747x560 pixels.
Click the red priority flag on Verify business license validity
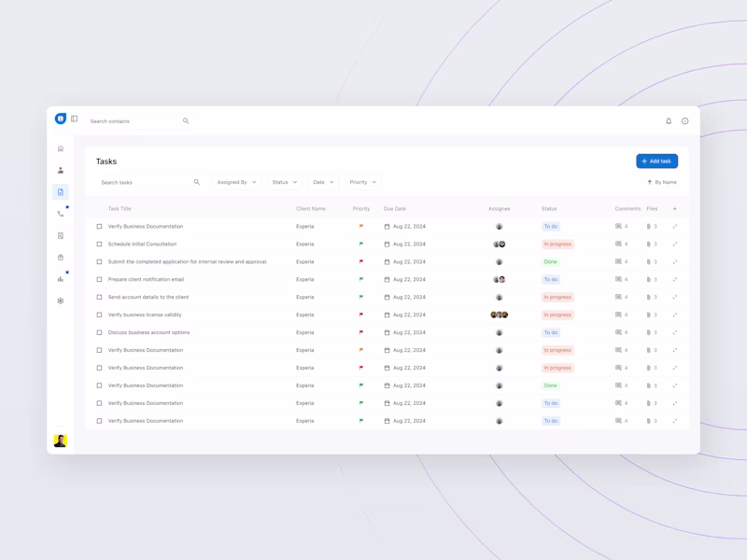pyautogui.click(x=361, y=315)
